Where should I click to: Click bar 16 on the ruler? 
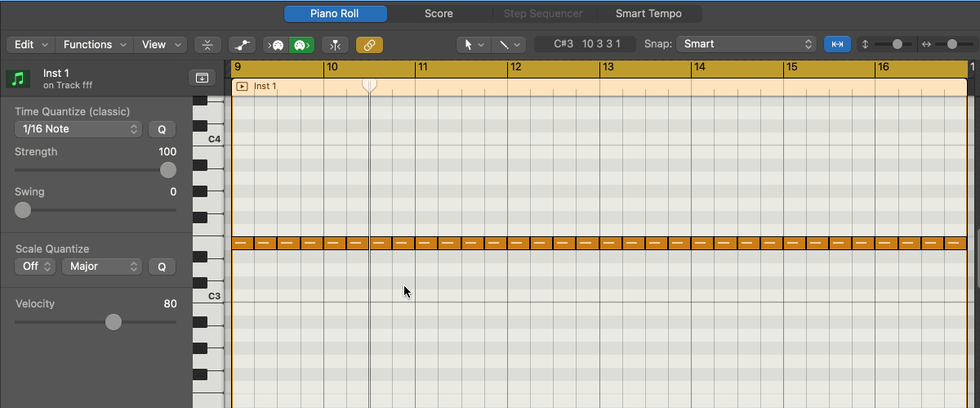pos(883,68)
